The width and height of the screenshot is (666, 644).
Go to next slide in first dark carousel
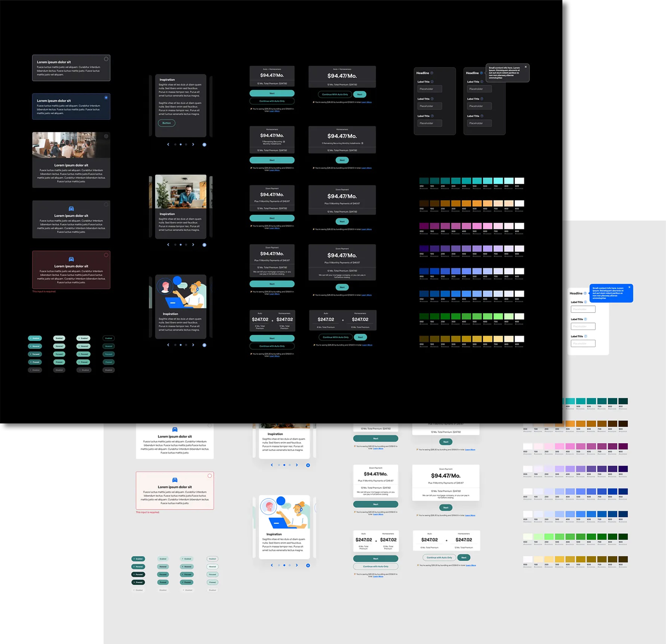click(193, 144)
